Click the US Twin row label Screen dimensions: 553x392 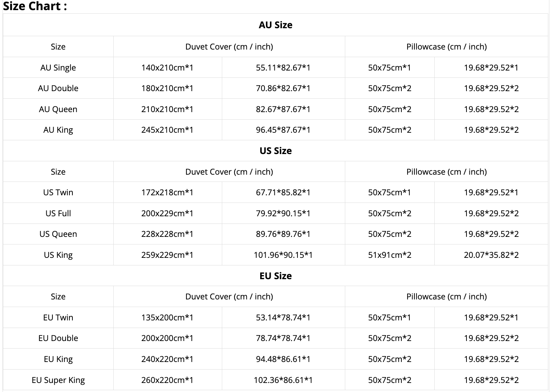[x=58, y=192]
